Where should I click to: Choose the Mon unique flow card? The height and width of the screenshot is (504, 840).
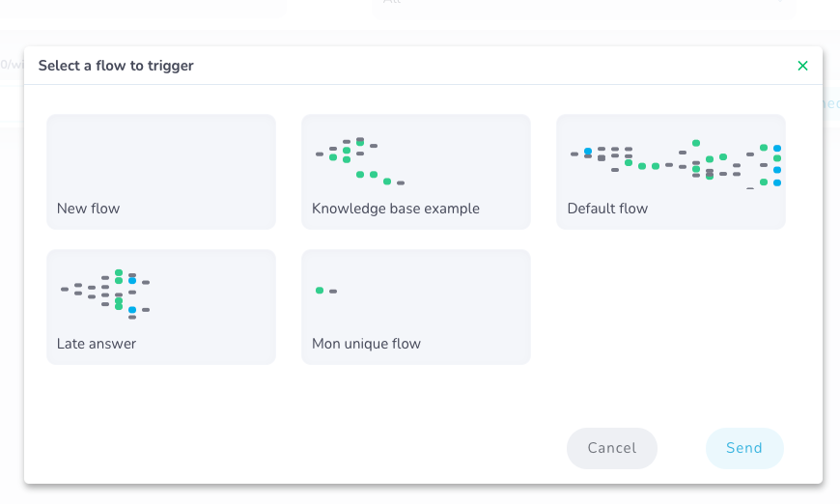pyautogui.click(x=416, y=307)
